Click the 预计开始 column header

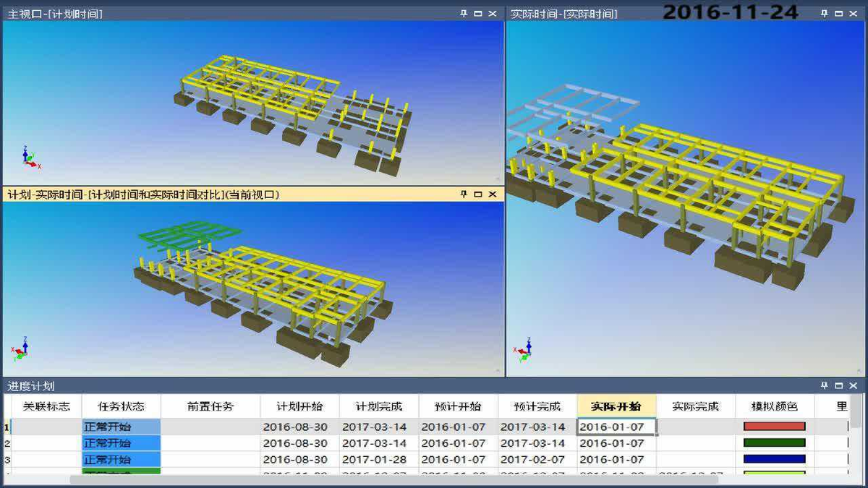pyautogui.click(x=458, y=406)
